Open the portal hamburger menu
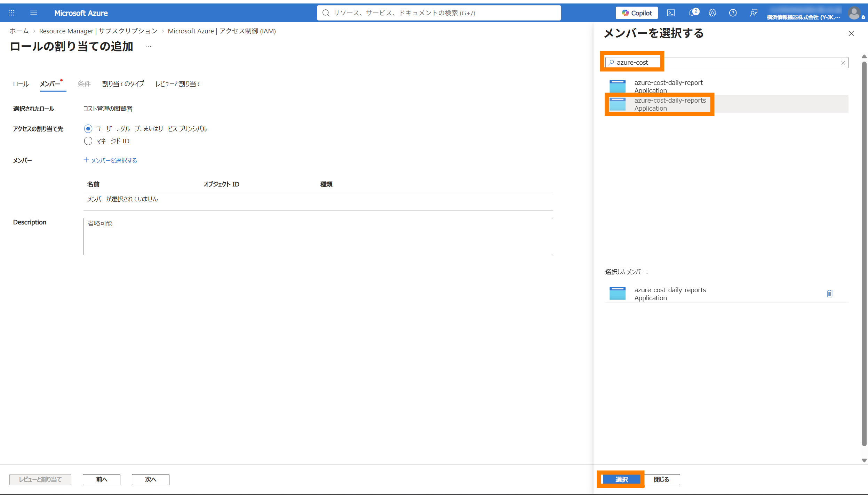 click(x=34, y=13)
